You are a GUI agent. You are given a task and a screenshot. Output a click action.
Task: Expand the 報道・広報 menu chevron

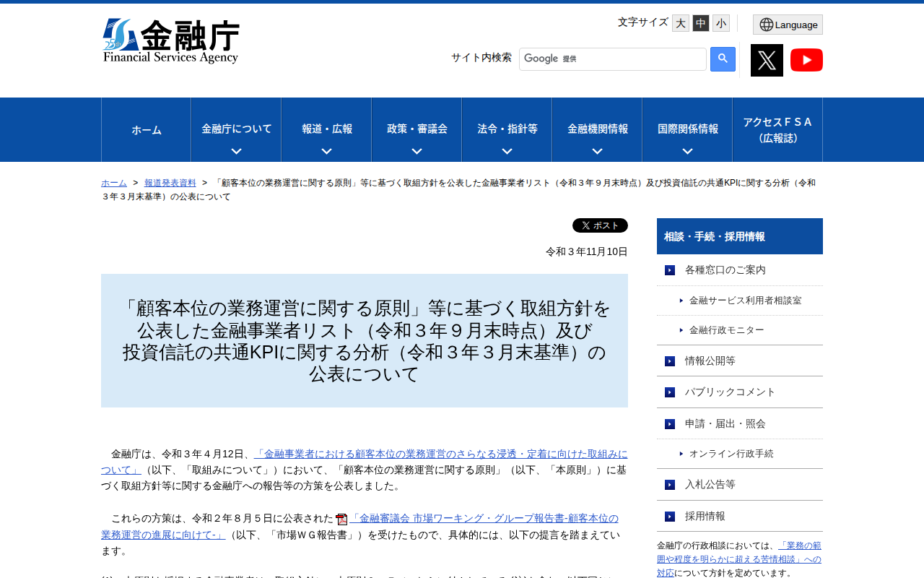tap(326, 151)
